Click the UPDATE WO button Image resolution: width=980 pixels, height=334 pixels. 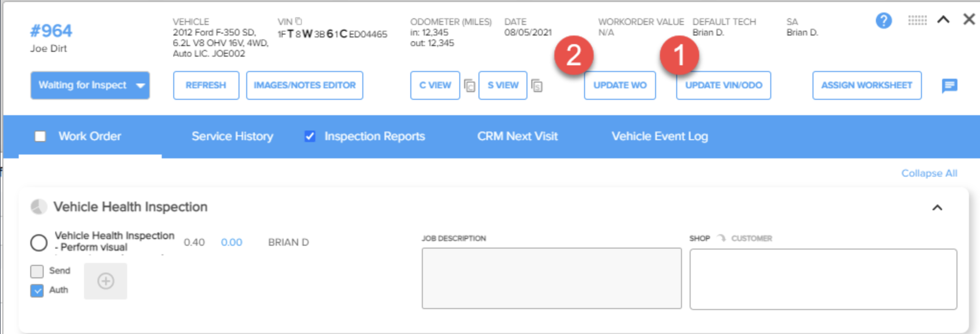[x=620, y=85]
